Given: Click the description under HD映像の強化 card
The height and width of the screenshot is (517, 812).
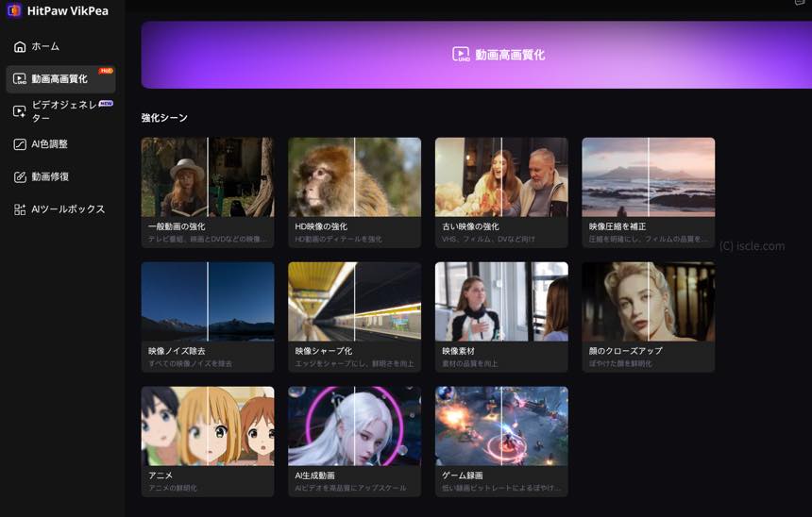Looking at the screenshot, I should tap(339, 239).
